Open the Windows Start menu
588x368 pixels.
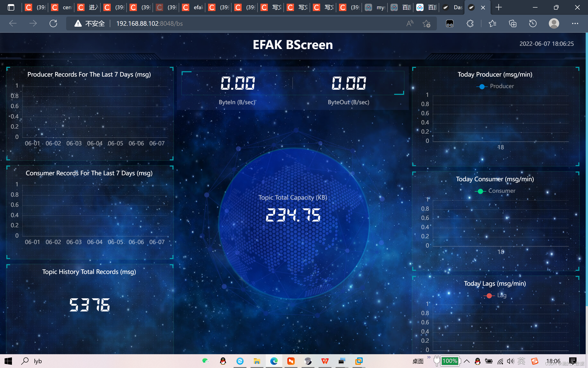tap(8, 361)
